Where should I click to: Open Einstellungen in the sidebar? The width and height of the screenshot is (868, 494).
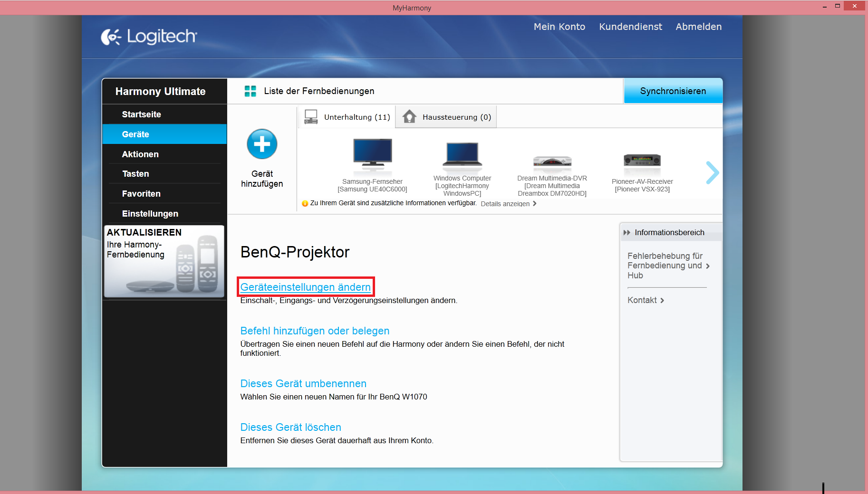coord(150,214)
